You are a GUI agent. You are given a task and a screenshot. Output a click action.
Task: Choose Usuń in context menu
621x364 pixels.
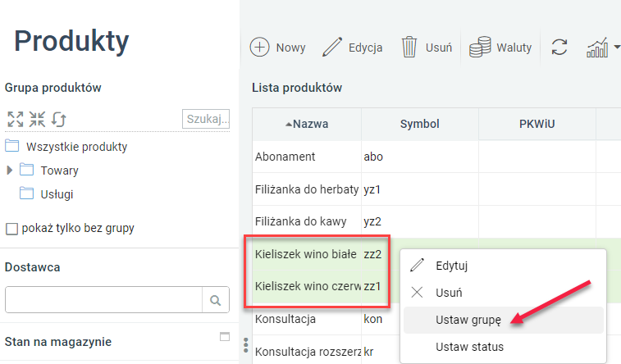tap(504, 293)
